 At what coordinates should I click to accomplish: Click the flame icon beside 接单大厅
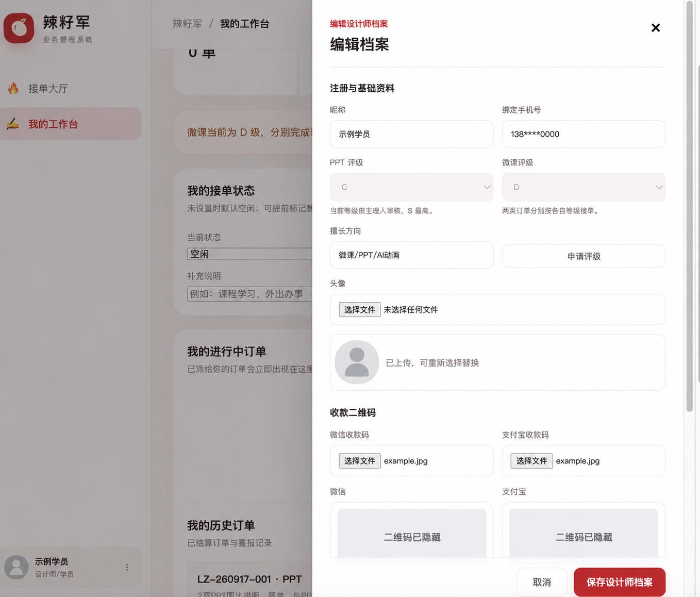tap(13, 88)
